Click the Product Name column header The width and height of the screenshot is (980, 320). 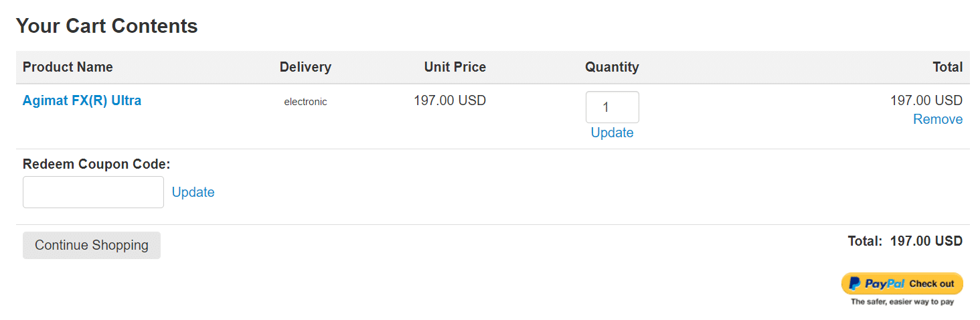click(x=68, y=67)
